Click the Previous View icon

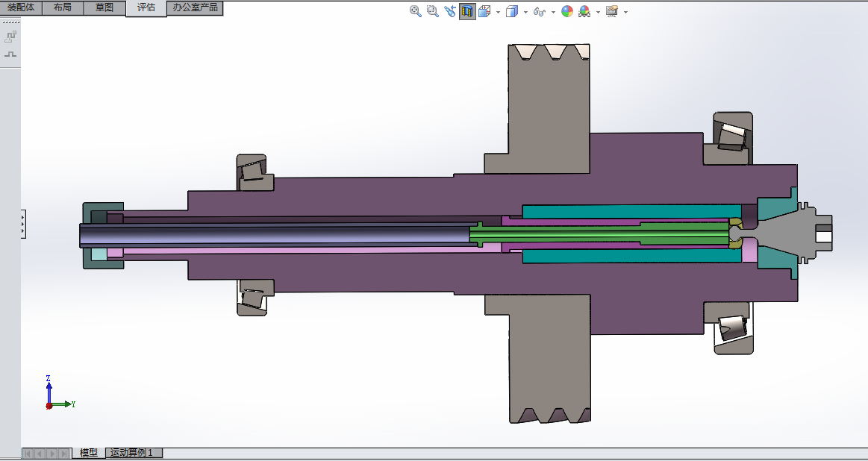click(450, 11)
